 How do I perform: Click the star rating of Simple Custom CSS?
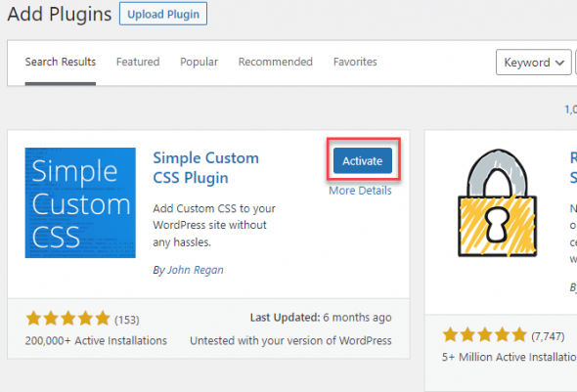point(68,319)
